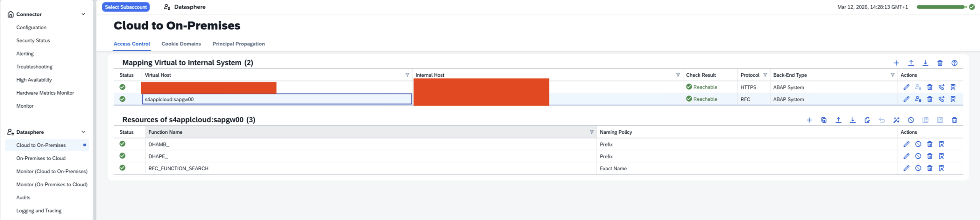Delete all resources with toolbar trash icon
This screenshot has height=220, width=980.
(954, 120)
